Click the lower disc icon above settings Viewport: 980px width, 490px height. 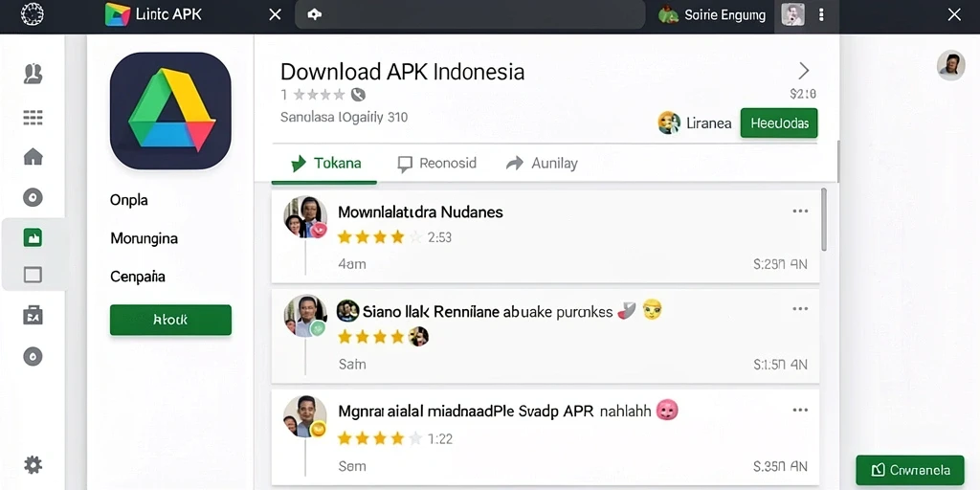click(33, 357)
